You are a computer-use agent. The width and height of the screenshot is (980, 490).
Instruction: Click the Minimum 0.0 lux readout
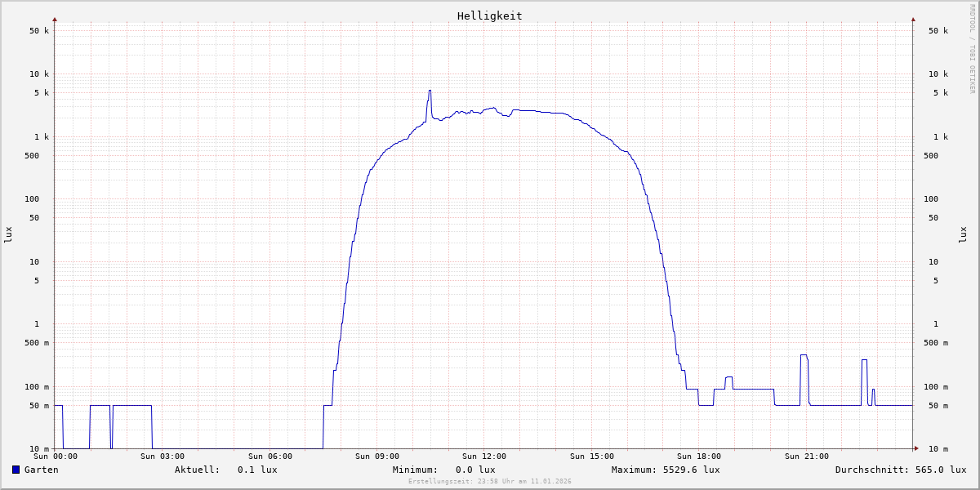click(475, 470)
